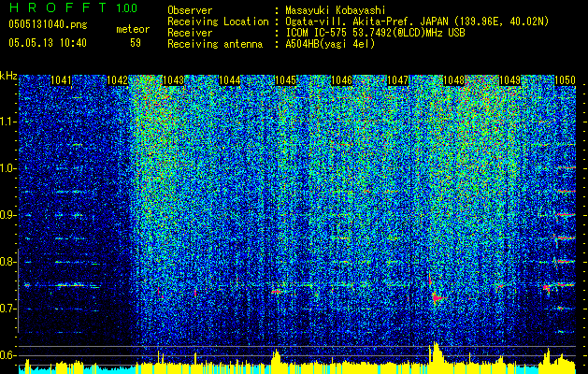Click the 1045 time marker

pos(286,80)
